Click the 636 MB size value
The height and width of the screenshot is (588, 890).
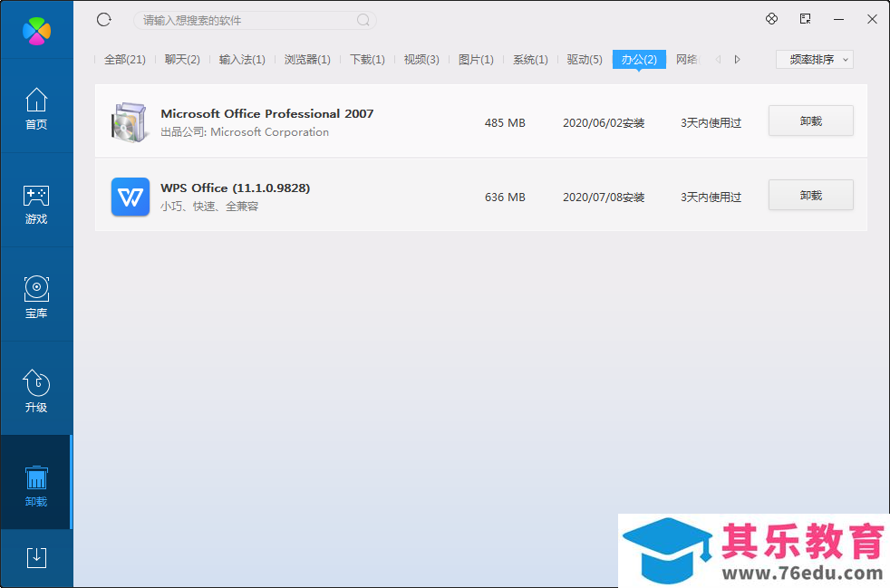pos(505,197)
